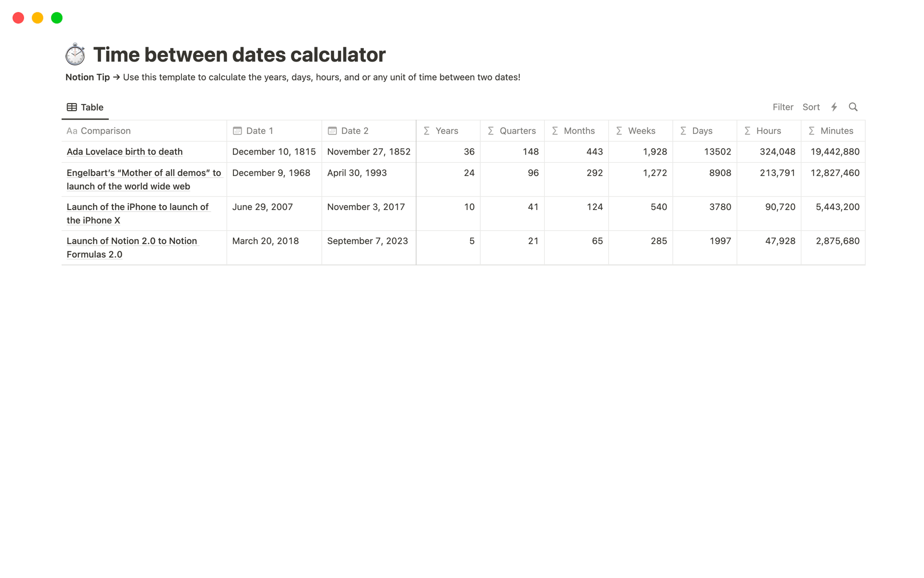924x578 pixels.
Task: Open the Weeks column header menu
Action: (x=641, y=131)
